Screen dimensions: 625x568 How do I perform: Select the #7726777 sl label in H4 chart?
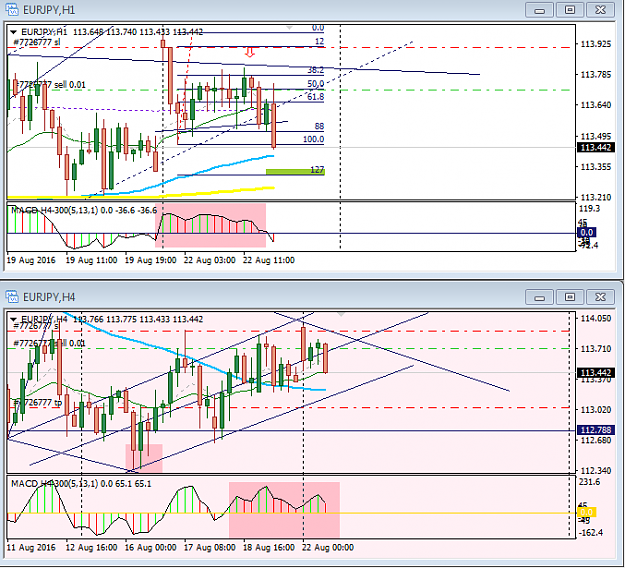tap(36, 326)
